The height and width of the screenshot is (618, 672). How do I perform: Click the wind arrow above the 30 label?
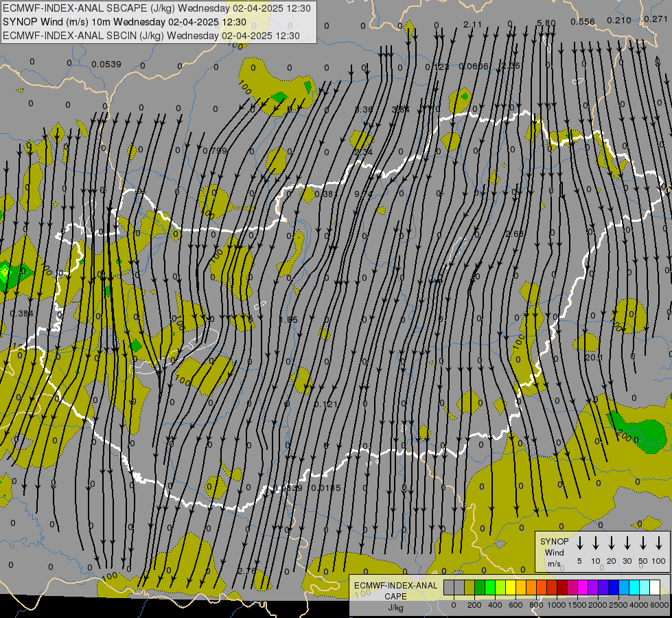(x=627, y=543)
